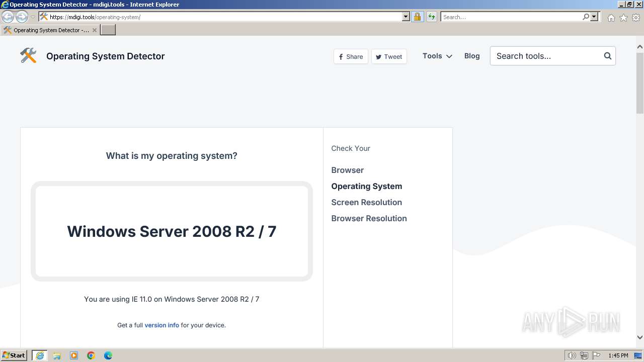Select the Windows Server 2008 R2 / 7 result text
Image resolution: width=644 pixels, height=362 pixels.
click(x=172, y=231)
